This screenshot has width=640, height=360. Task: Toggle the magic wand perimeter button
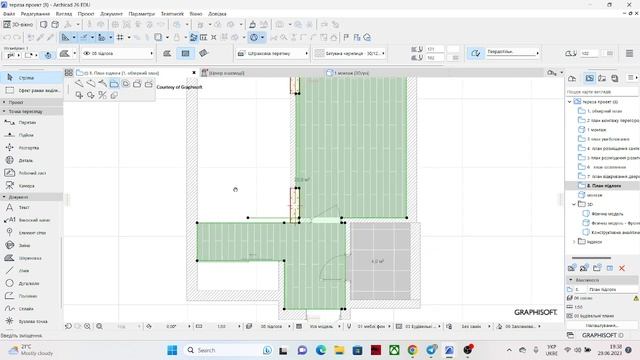476,53
